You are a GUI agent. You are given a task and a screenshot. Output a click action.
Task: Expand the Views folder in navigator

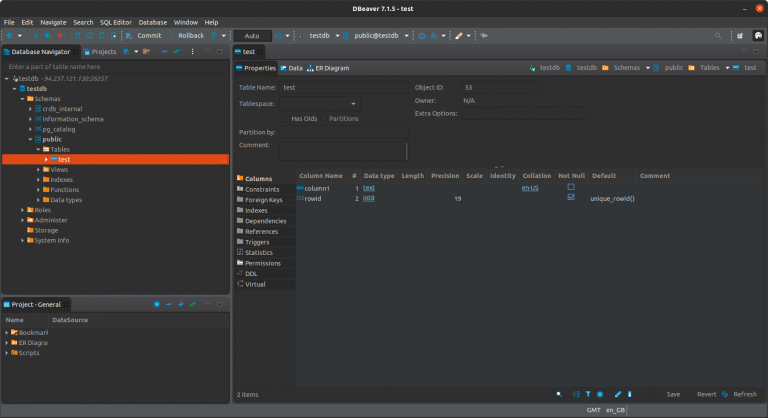(x=39, y=169)
